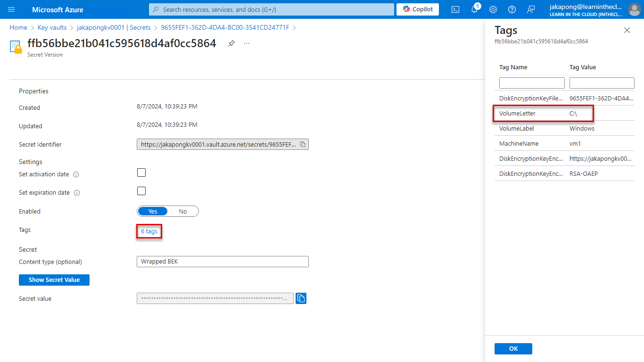This screenshot has height=362, width=644.
Task: Click the user account avatar
Action: [x=635, y=9]
